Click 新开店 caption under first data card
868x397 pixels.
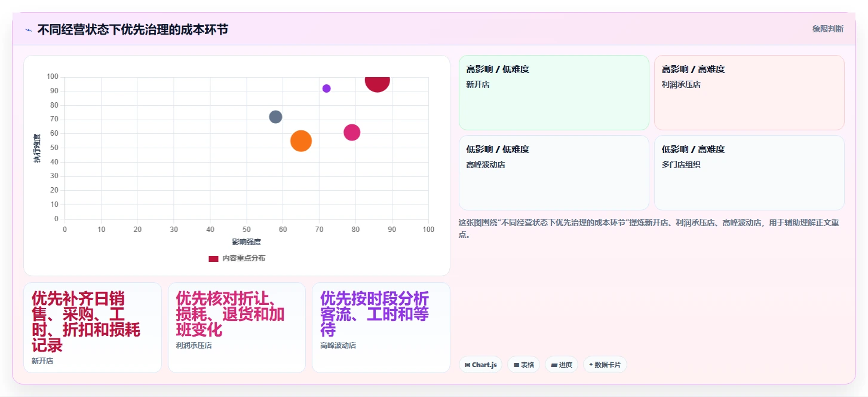[x=42, y=361]
